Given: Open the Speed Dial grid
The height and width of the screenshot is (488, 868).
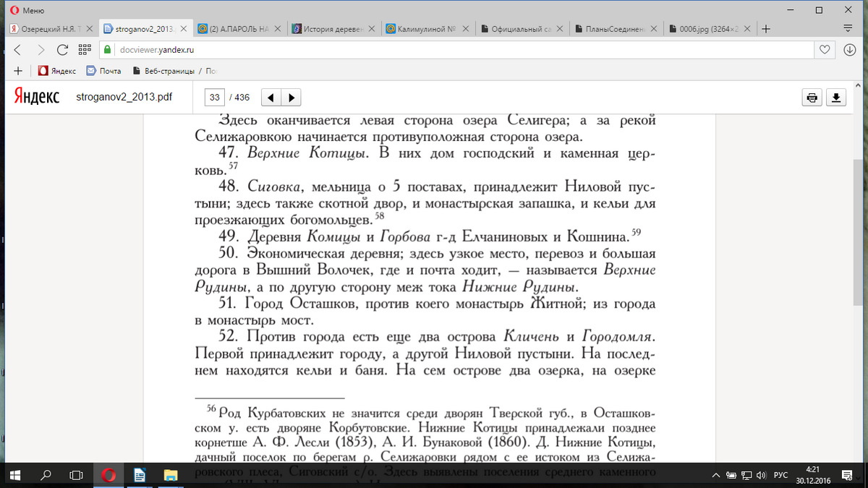Looking at the screenshot, I should [84, 50].
